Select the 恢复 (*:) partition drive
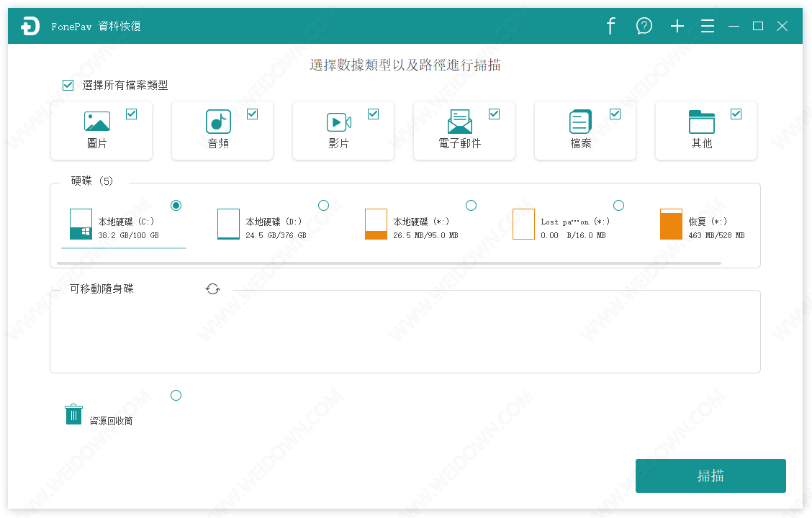812x518 pixels. click(x=671, y=224)
